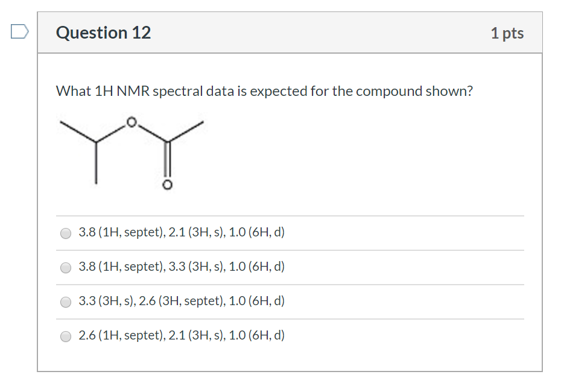The image size is (561, 392).
Task: Click the chemical structure image
Action: click(x=133, y=151)
